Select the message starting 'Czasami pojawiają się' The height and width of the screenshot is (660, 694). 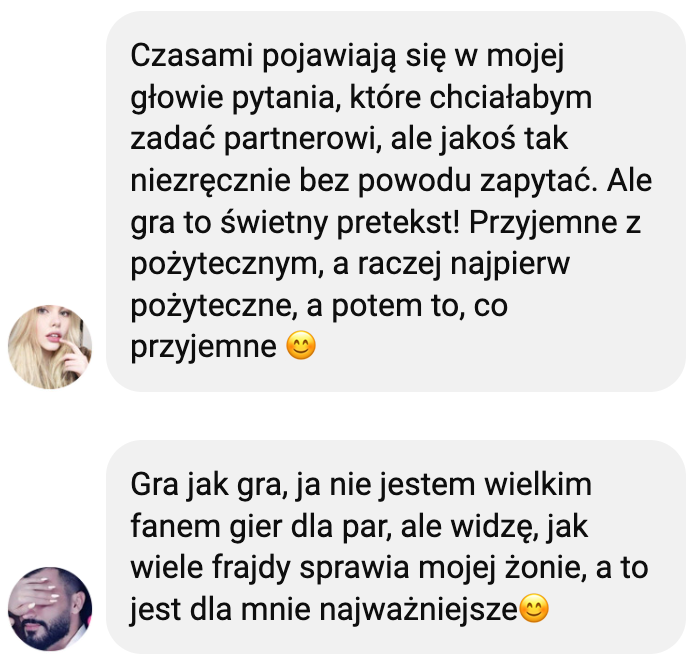[396, 201]
